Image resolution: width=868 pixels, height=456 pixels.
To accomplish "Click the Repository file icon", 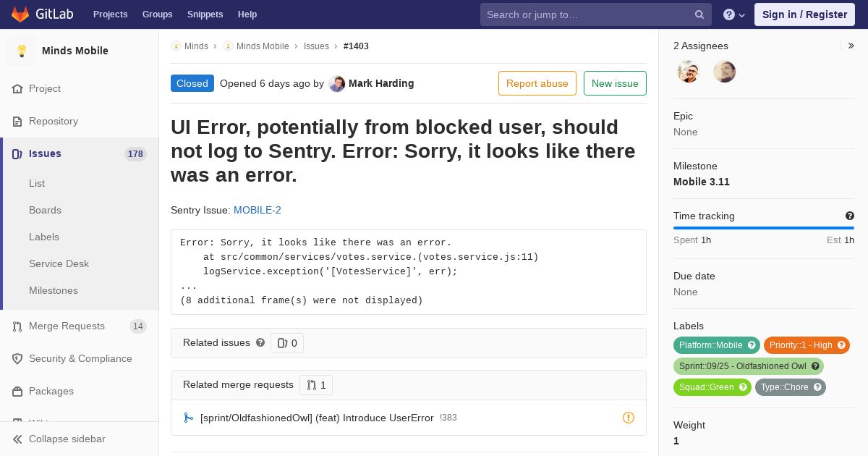I will coord(17,121).
